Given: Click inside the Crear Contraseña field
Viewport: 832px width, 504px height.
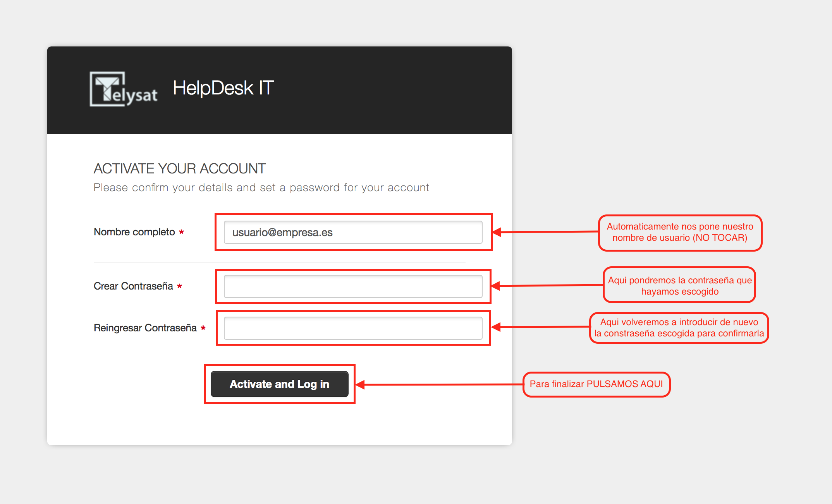Looking at the screenshot, I should point(353,286).
